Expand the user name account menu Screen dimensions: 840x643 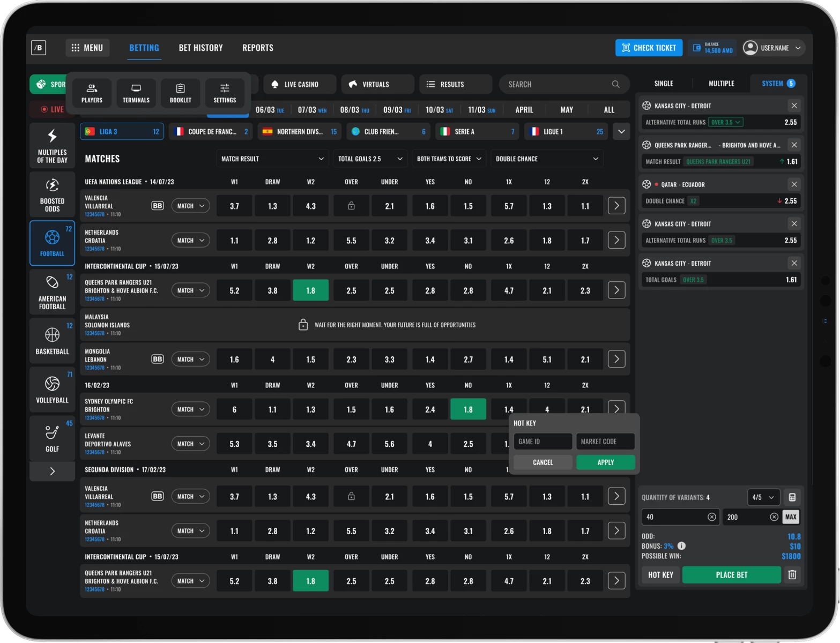click(x=774, y=48)
